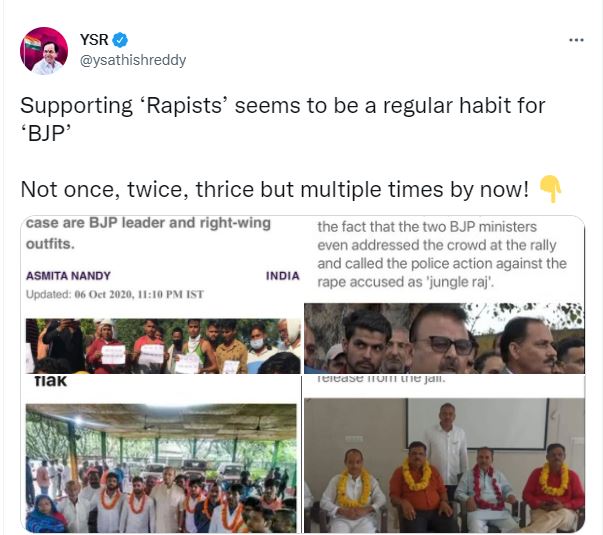Click the blue verified badge
This screenshot has height=535, width=603.
point(120,40)
